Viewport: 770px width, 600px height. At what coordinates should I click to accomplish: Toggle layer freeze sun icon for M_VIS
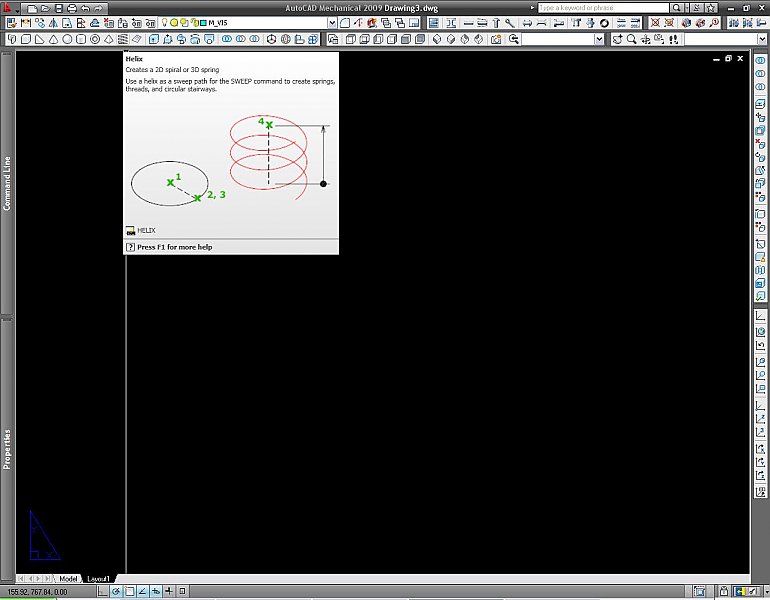click(173, 23)
